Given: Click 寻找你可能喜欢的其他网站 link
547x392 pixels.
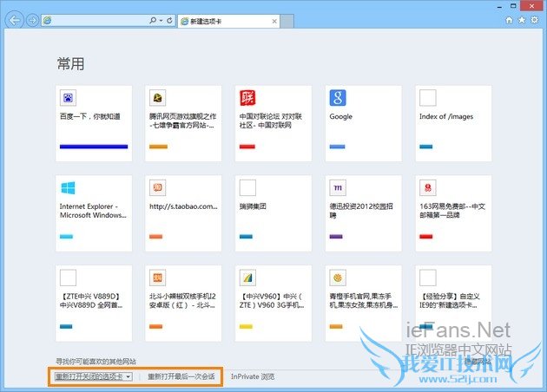Looking at the screenshot, I should click(96, 362).
